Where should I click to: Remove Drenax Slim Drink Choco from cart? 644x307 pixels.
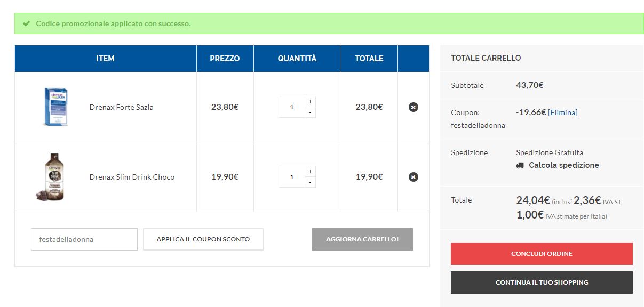(413, 177)
